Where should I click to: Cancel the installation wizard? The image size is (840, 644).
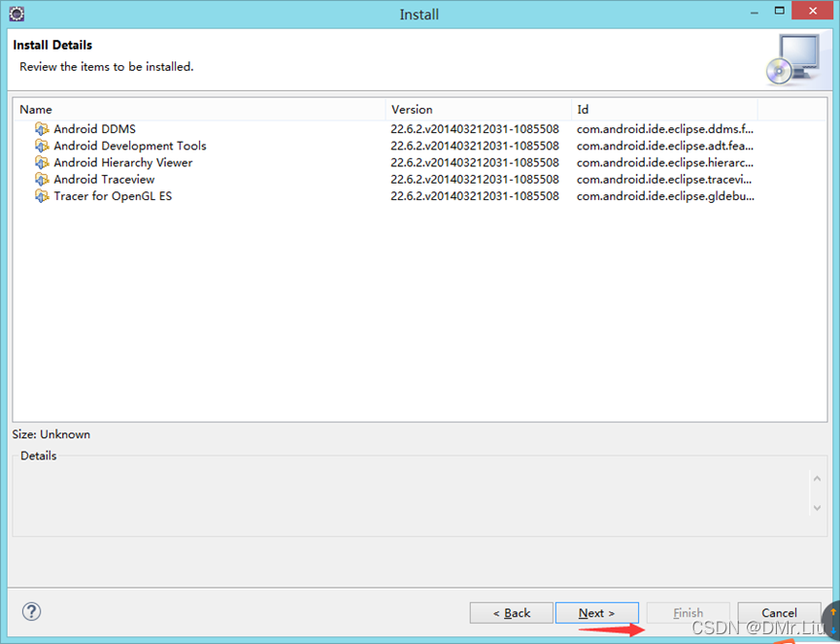click(779, 613)
